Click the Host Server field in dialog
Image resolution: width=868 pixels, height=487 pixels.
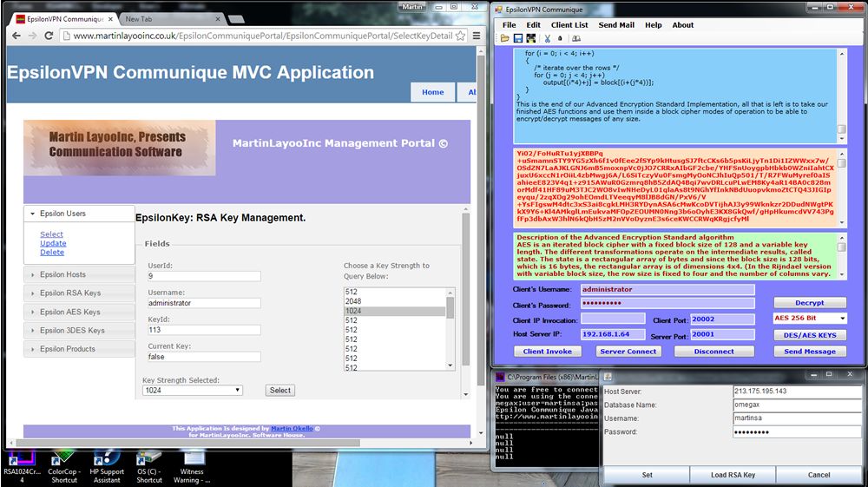pyautogui.click(x=797, y=392)
